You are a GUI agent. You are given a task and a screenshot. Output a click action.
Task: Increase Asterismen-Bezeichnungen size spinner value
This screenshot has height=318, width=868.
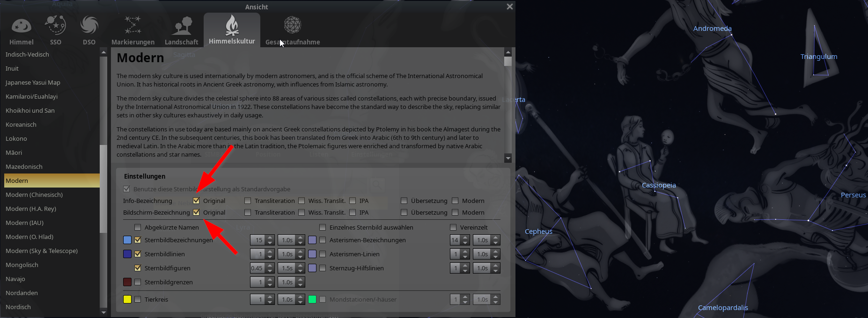[465, 238]
